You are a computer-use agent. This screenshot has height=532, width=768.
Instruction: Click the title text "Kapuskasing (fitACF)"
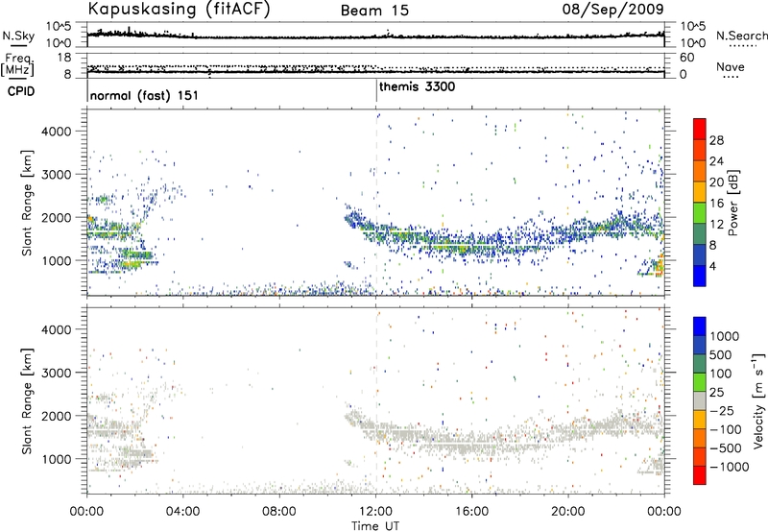(179, 9)
